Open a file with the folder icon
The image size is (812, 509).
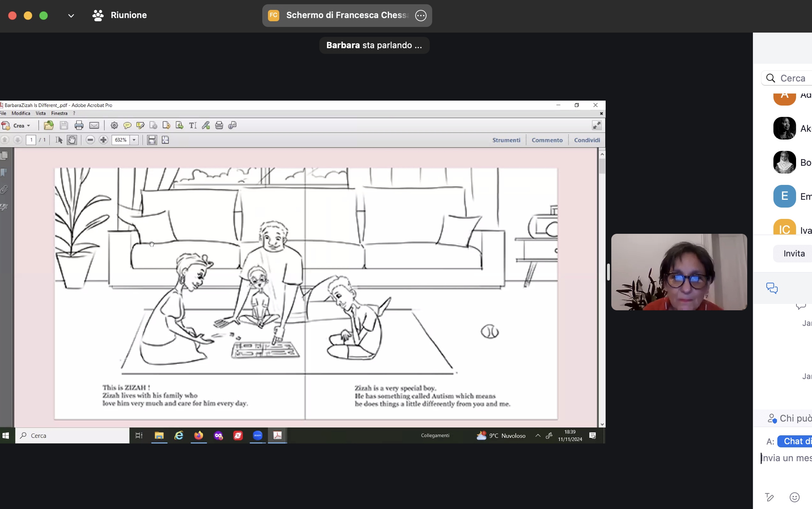point(48,125)
